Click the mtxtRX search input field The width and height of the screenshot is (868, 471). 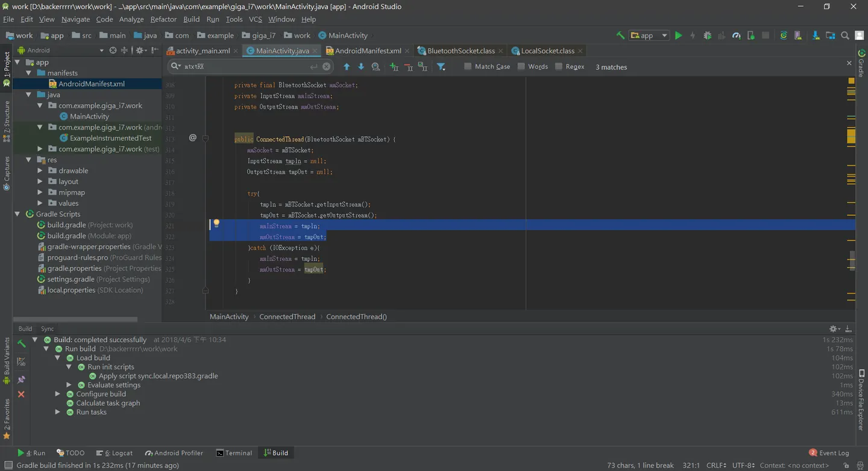point(247,66)
